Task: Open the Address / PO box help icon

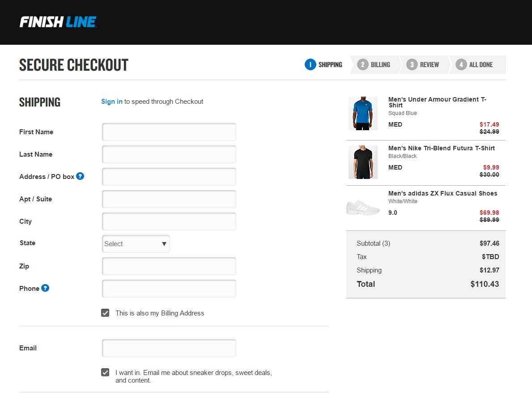Action: click(80, 176)
